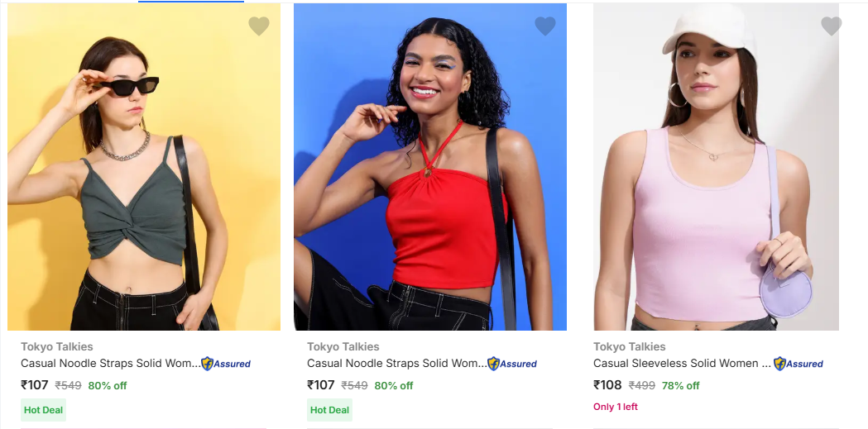Click Hot Deal tag under green top
Screen dimensions: 868x429
43,410
